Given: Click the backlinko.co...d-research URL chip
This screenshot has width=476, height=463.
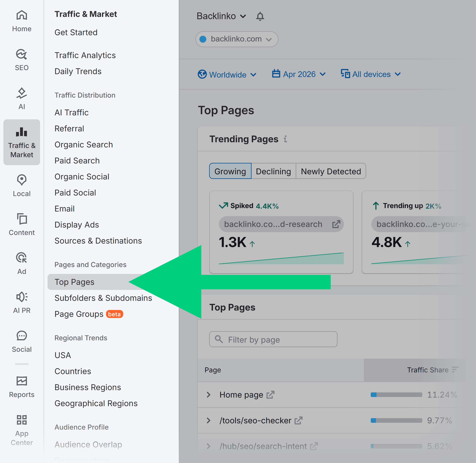Looking at the screenshot, I should point(281,224).
